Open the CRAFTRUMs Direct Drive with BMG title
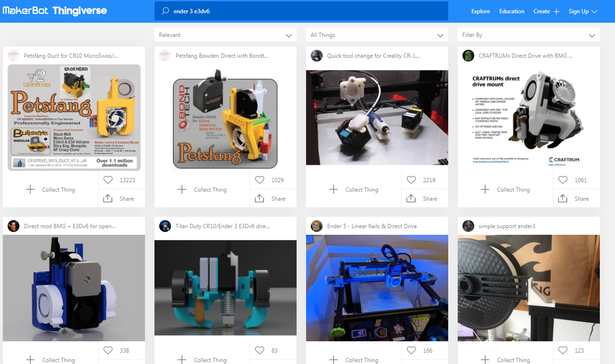 (525, 56)
